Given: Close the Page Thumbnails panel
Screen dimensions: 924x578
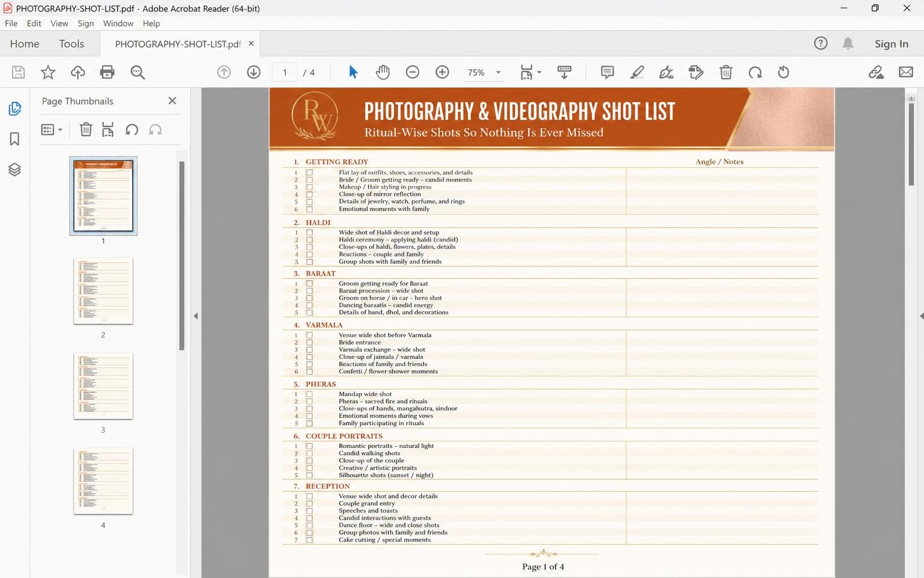Looking at the screenshot, I should click(172, 101).
